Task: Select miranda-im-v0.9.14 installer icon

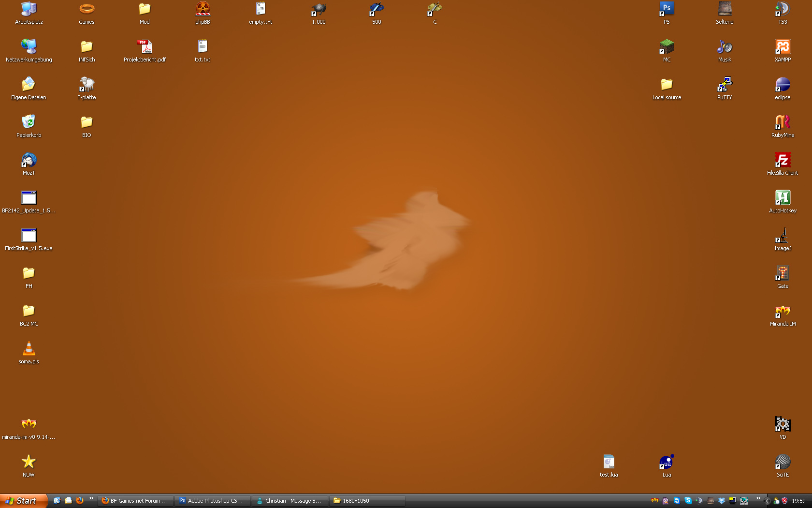Action: 29,428
